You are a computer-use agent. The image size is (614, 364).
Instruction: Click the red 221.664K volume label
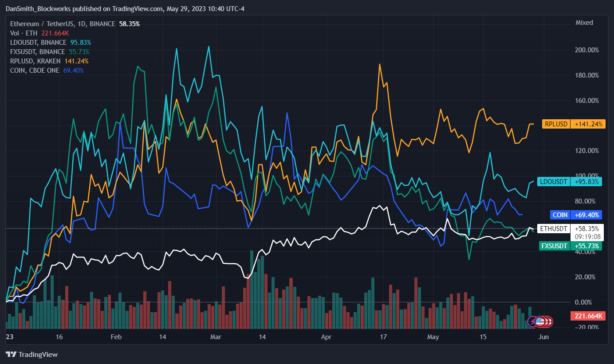point(588,316)
